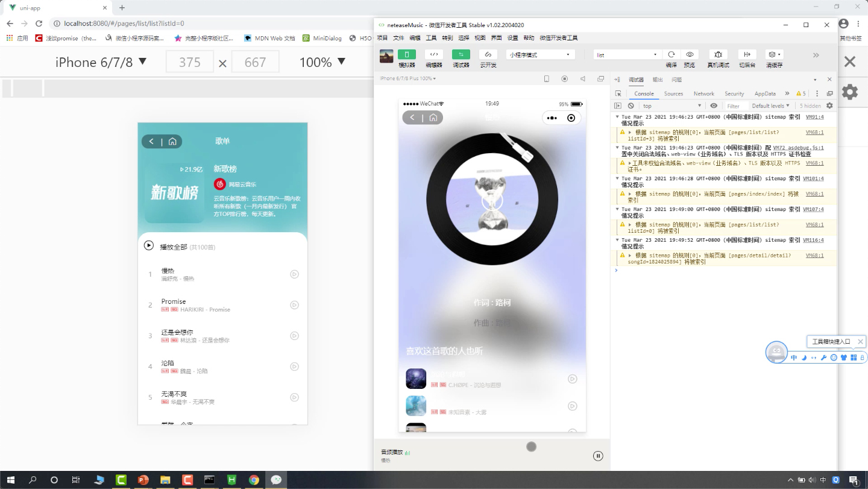Expand the pages/detail/detail sitemap warning
The image size is (868, 489).
(630, 255)
